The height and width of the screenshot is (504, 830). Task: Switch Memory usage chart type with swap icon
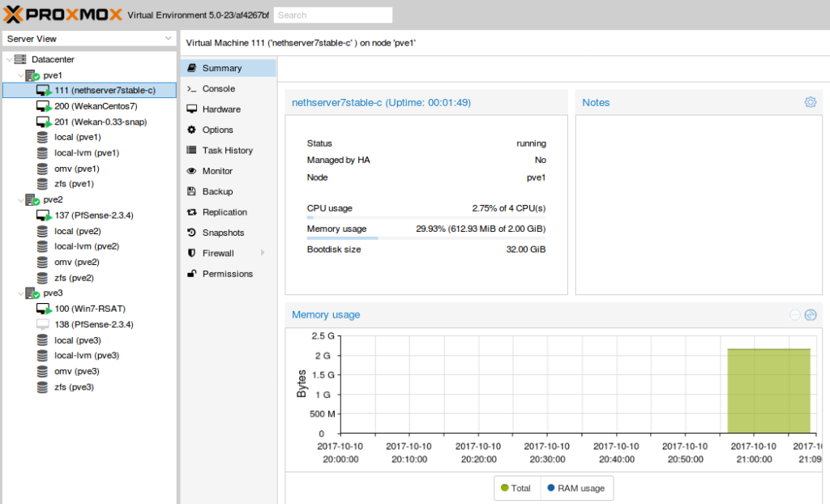tap(811, 315)
